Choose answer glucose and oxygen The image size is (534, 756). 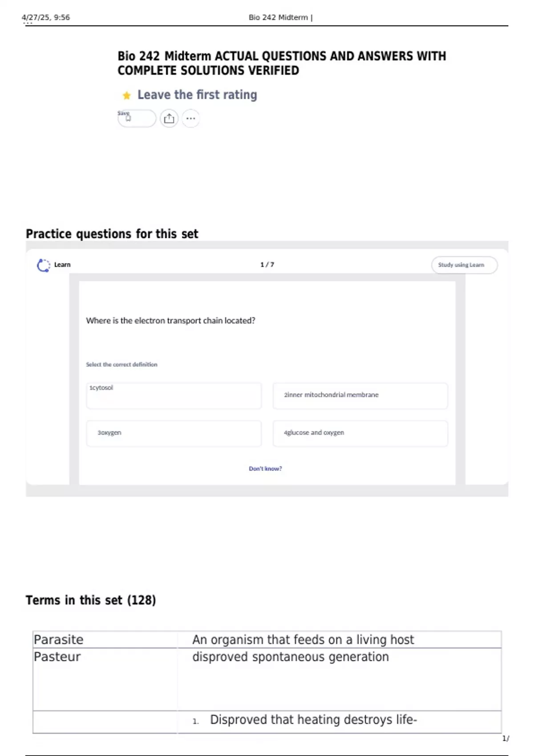tap(360, 433)
